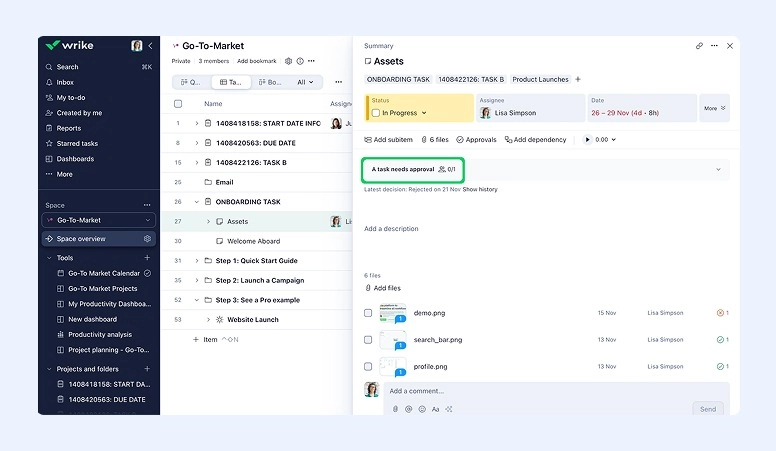776x451 pixels.
Task: Click the info icon in Go-To-Market header
Action: click(300, 61)
